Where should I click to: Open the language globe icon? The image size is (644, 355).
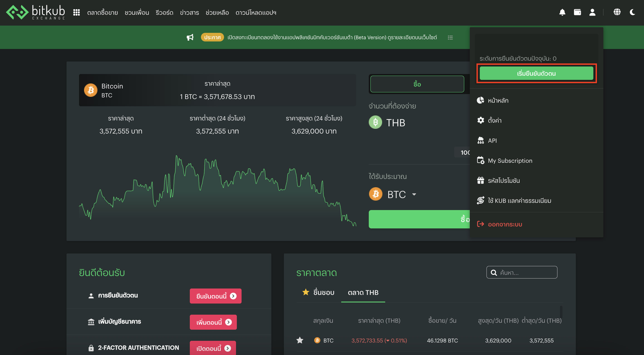(x=617, y=12)
